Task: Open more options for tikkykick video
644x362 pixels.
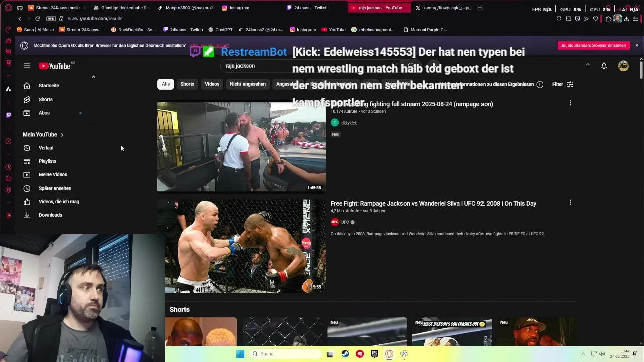Action: tap(570, 103)
